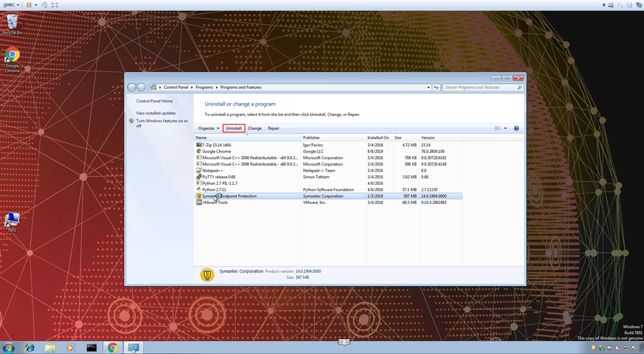Image resolution: width=644 pixels, height=354 pixels.
Task: Open Windows Explorer from the taskbar
Action: click(50, 348)
